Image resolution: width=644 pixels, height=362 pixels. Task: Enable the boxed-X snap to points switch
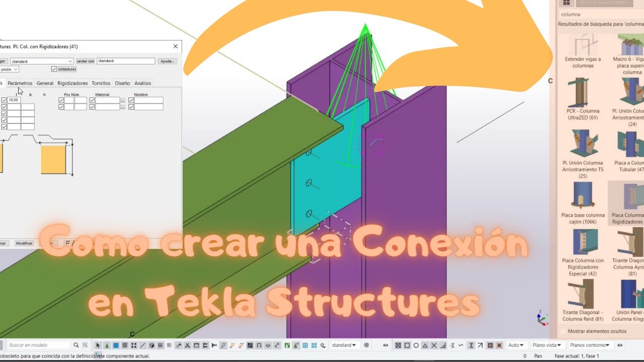click(x=398, y=345)
